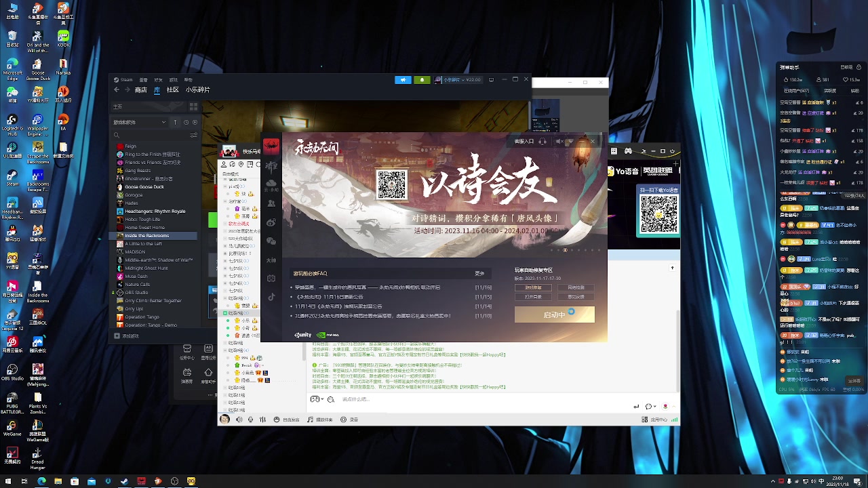Click the cloud gaming icon in launcher sidebar
Screen dimensions: 868x488
(271, 184)
